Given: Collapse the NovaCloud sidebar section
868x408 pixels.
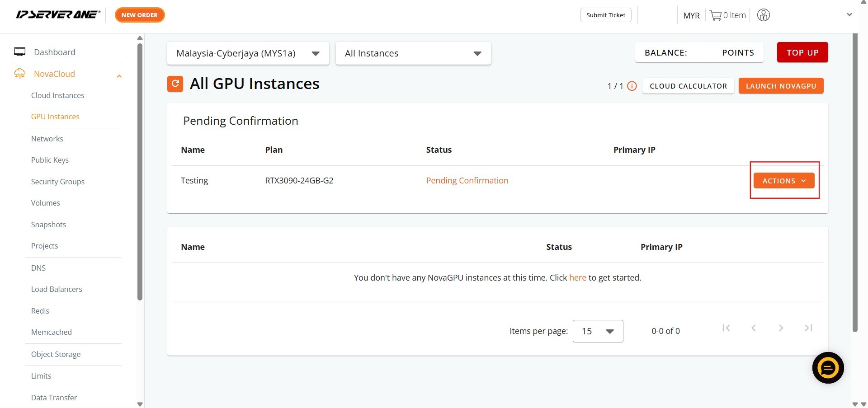Looking at the screenshot, I should (119, 76).
